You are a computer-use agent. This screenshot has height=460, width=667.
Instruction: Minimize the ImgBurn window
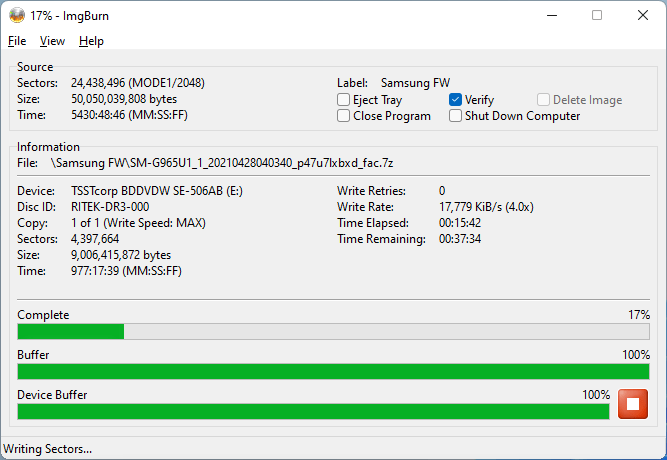[551, 15]
